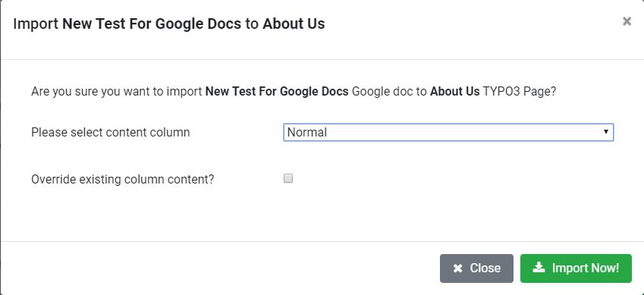Click the 'Normal' value text in selector
Image resolution: width=644 pixels, height=295 pixels.
[306, 132]
